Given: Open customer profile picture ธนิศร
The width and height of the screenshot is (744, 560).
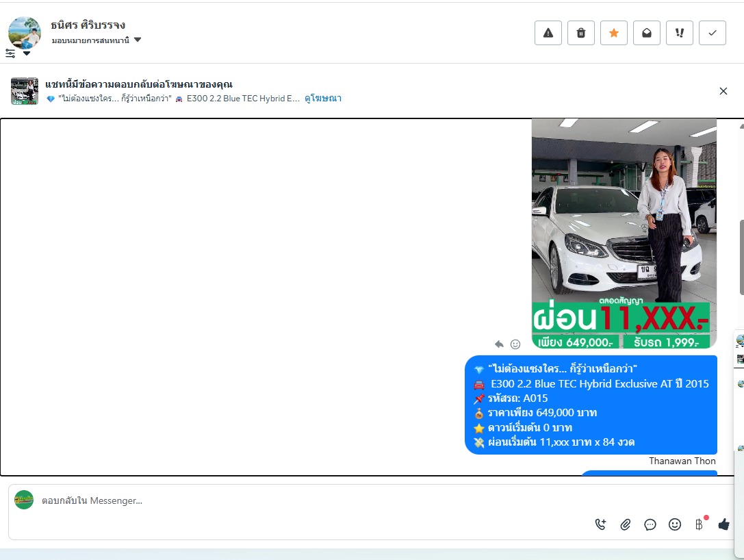Looking at the screenshot, I should pyautogui.click(x=25, y=31).
